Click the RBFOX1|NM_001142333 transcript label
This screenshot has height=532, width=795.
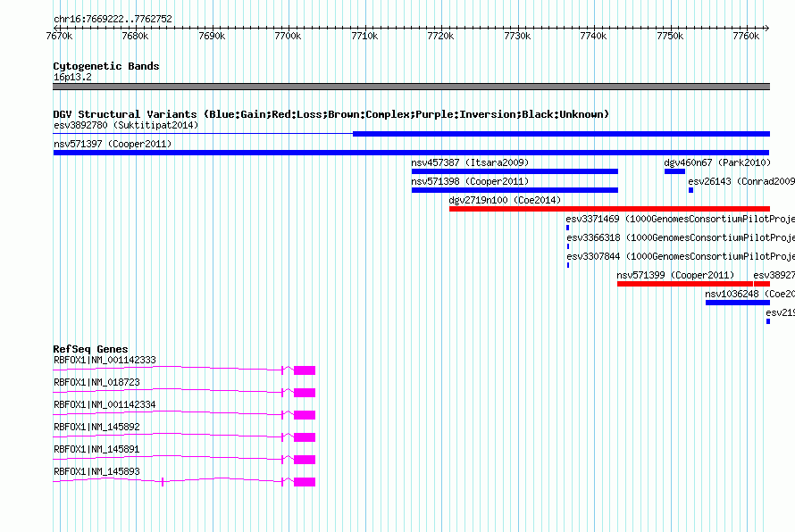(x=105, y=361)
